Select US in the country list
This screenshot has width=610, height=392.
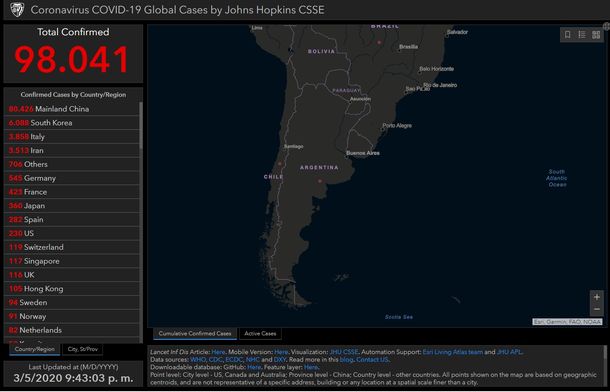point(71,233)
